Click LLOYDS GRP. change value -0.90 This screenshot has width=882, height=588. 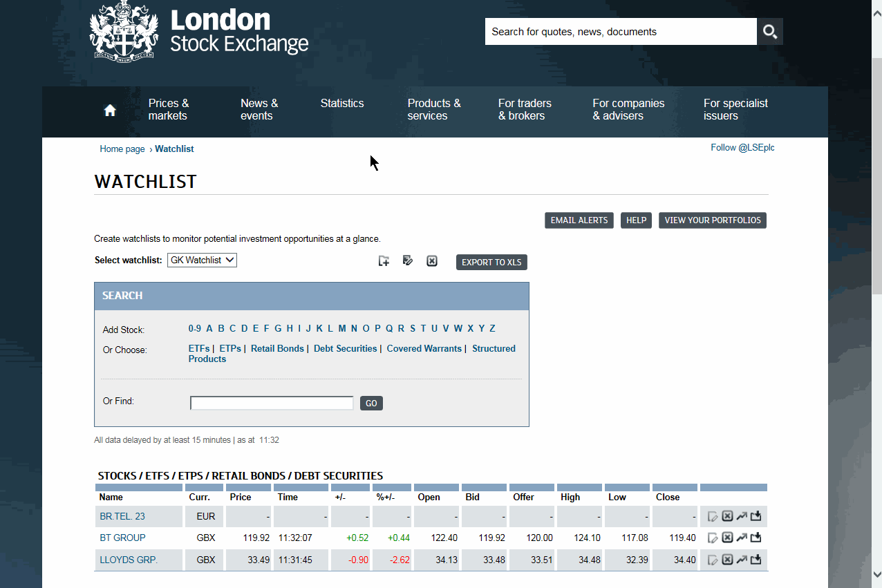[358, 560]
